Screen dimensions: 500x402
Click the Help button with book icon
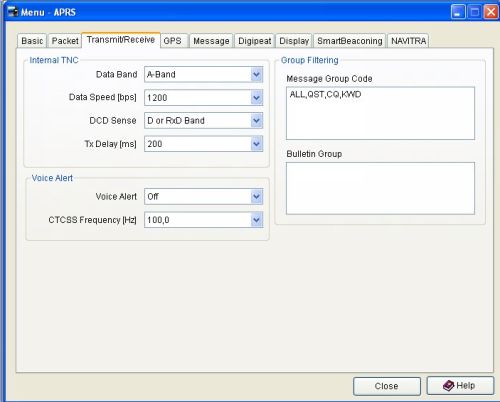coord(460,386)
